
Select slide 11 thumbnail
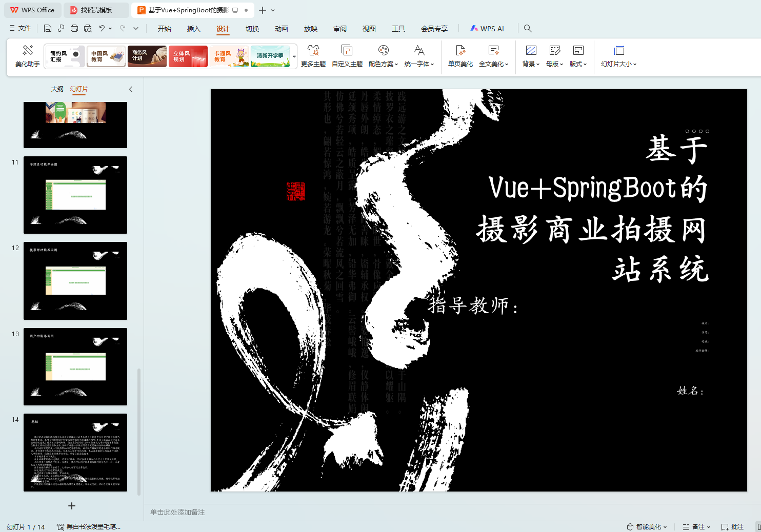click(x=75, y=195)
